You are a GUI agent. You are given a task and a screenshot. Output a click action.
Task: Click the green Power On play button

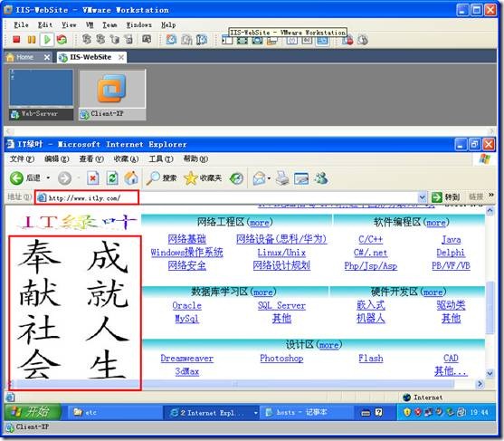[47, 40]
